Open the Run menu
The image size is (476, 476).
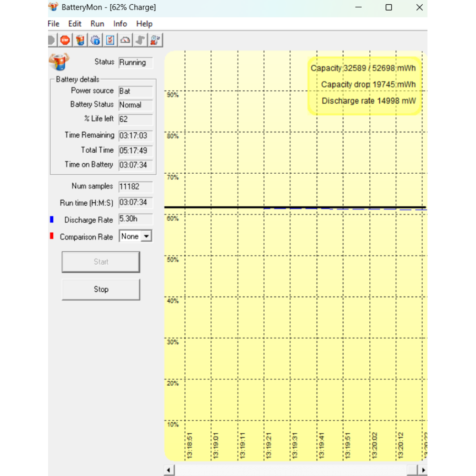point(97,24)
